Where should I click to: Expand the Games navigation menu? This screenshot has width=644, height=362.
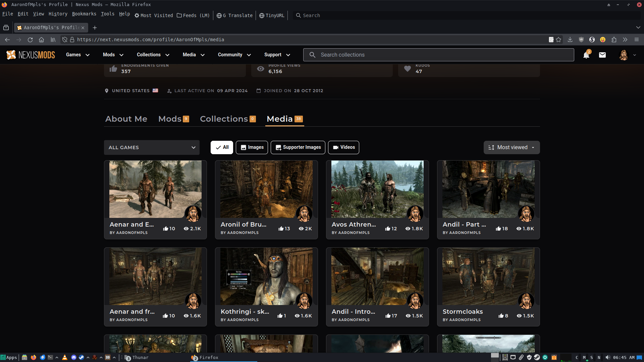[78, 55]
